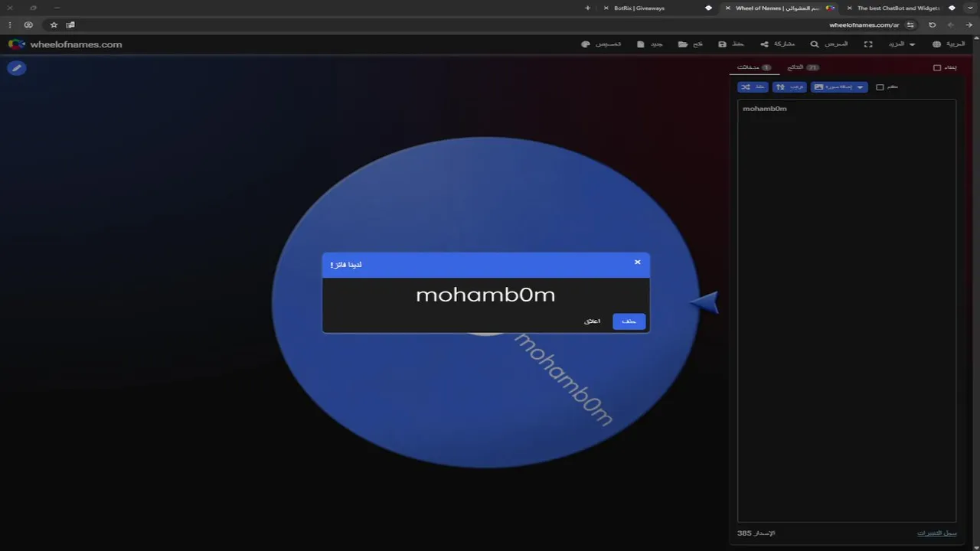Click the Share button in the top toolbar
This screenshot has width=980, height=551.
[x=777, y=44]
